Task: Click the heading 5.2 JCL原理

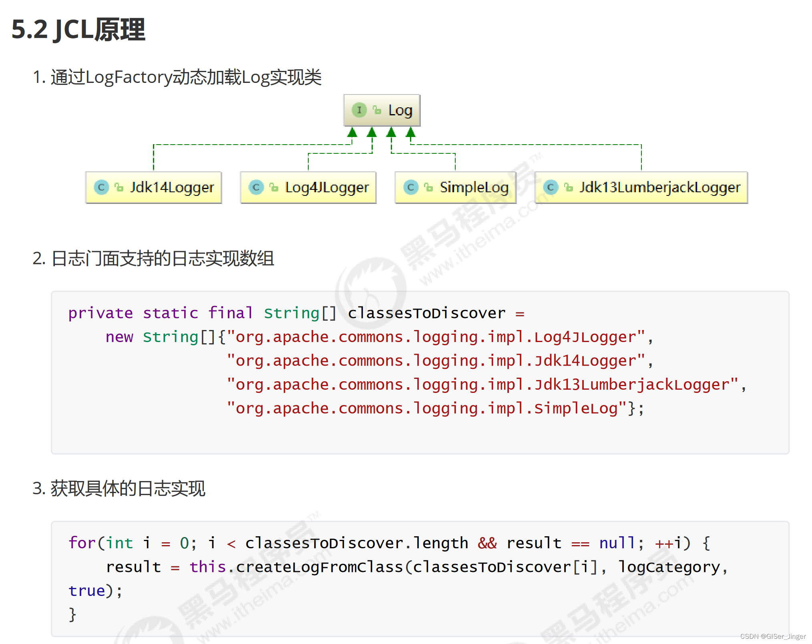Action: click(78, 30)
